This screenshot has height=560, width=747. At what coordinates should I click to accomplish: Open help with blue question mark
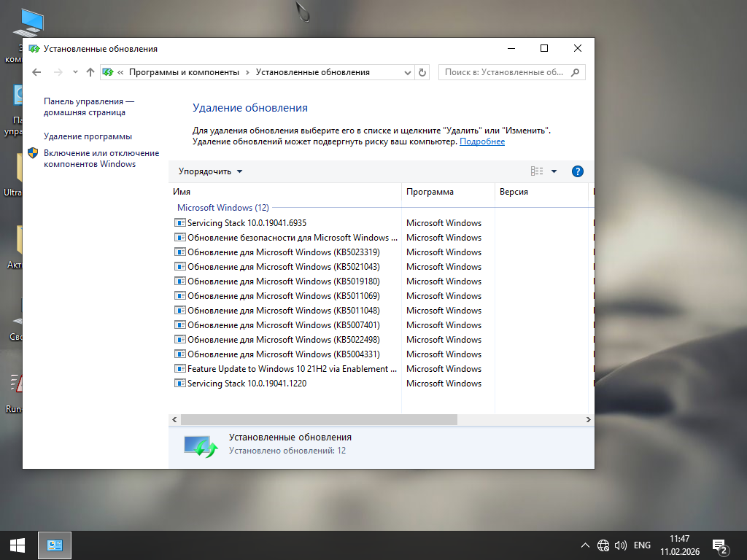pos(578,171)
